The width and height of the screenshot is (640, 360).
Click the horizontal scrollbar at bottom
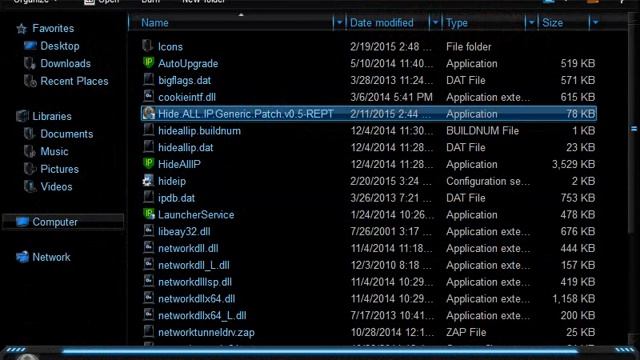point(320,350)
